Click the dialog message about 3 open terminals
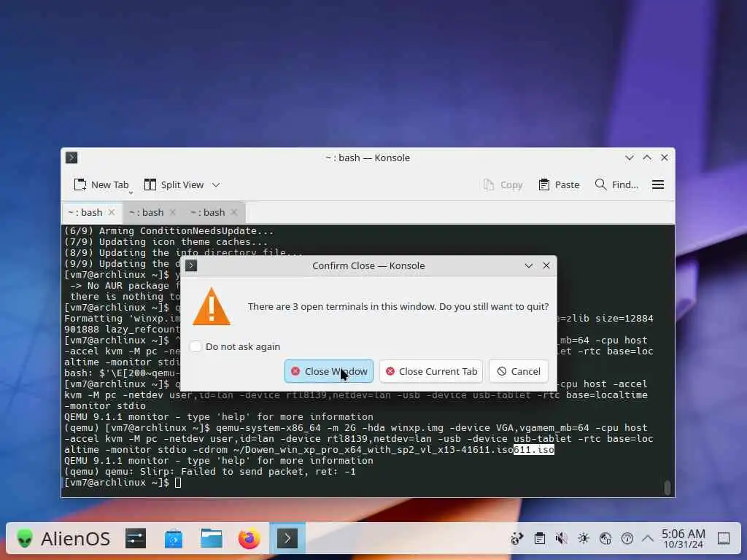The image size is (747, 560). [398, 307]
